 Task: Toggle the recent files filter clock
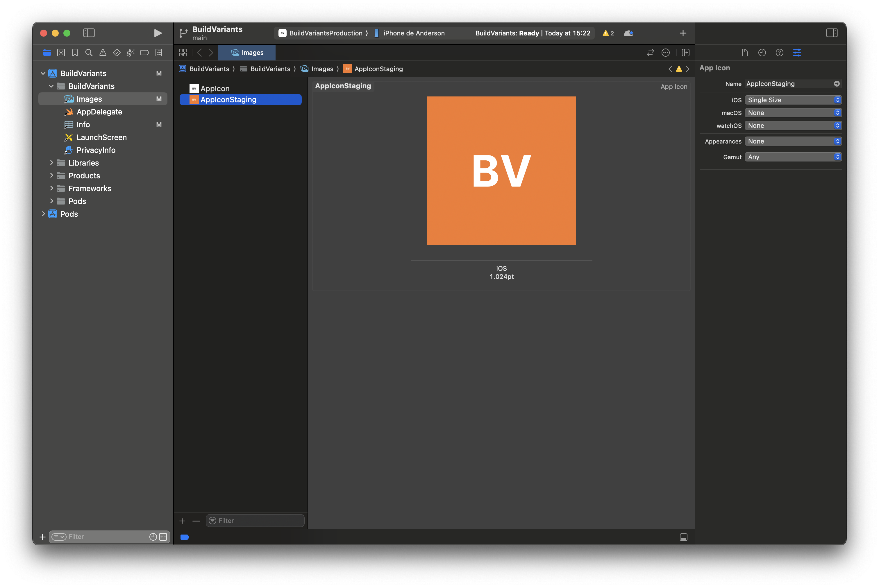coord(153,537)
